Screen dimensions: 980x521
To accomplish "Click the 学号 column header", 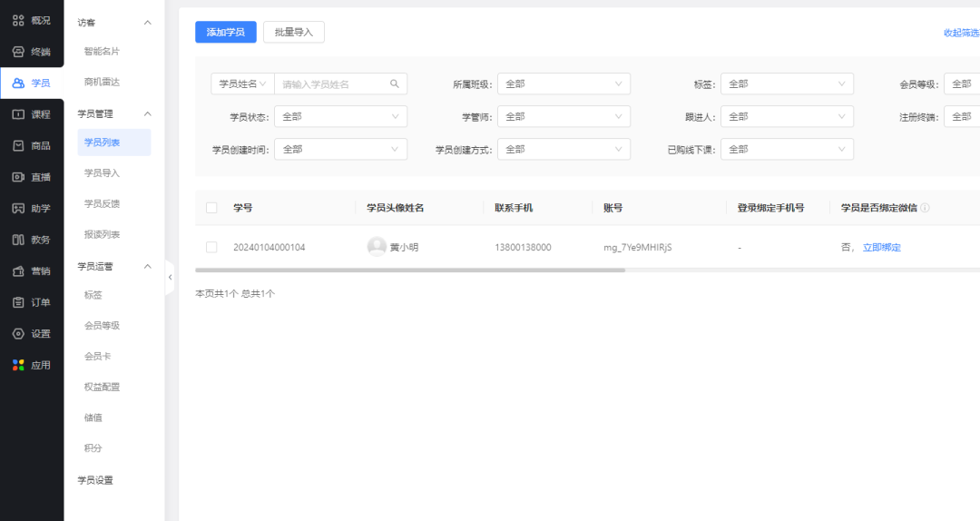I will pos(242,208).
